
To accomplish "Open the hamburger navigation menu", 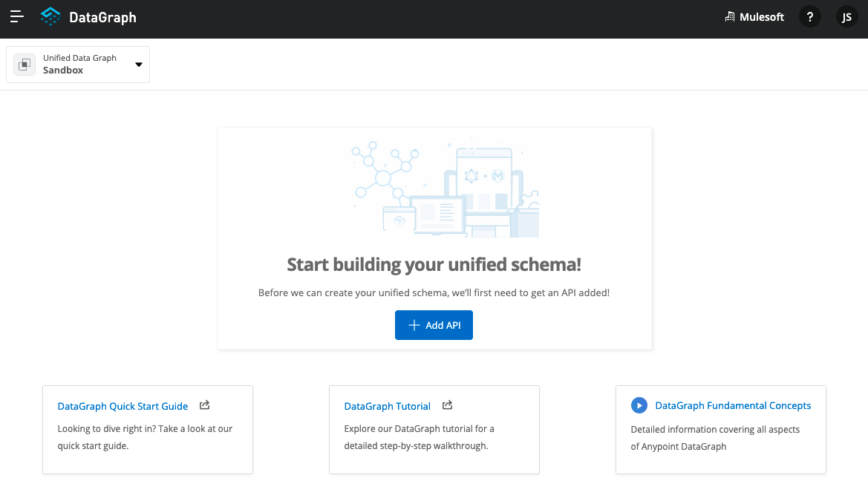I will click(x=16, y=16).
